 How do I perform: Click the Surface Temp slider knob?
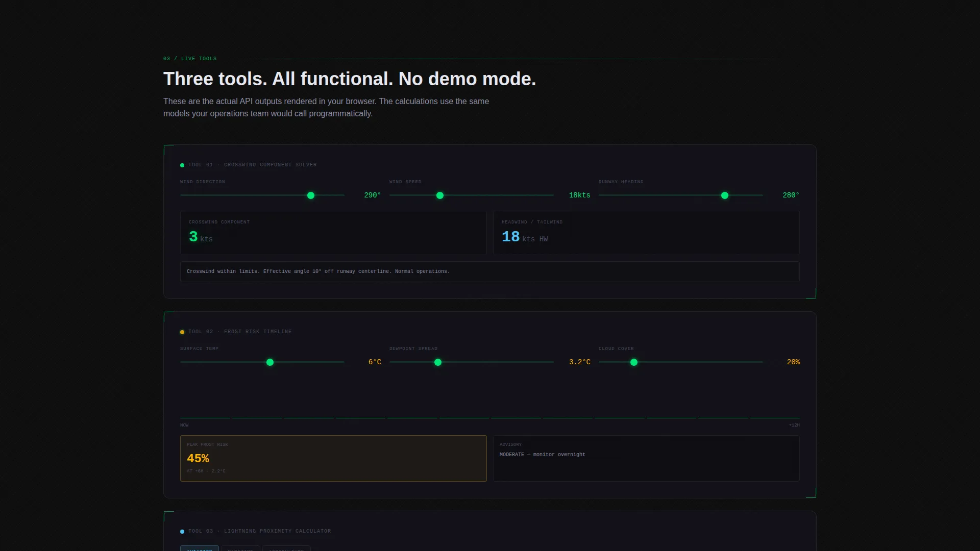click(270, 362)
